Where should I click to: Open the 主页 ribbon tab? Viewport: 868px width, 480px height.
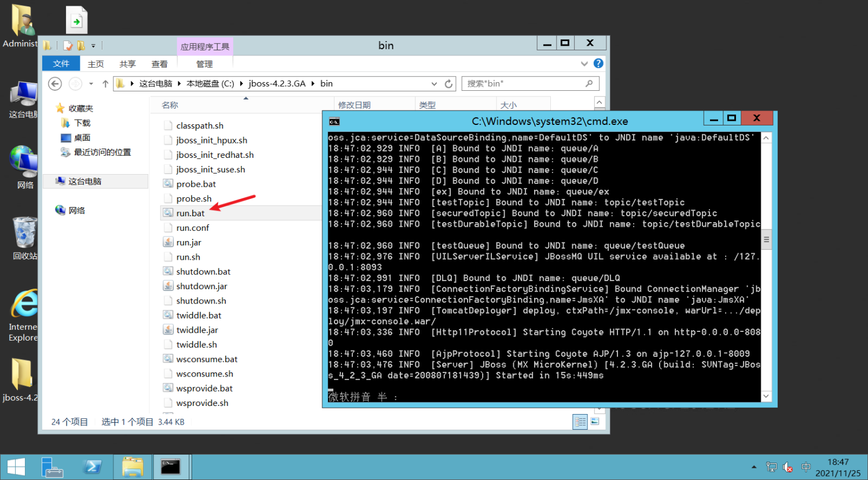(95, 64)
